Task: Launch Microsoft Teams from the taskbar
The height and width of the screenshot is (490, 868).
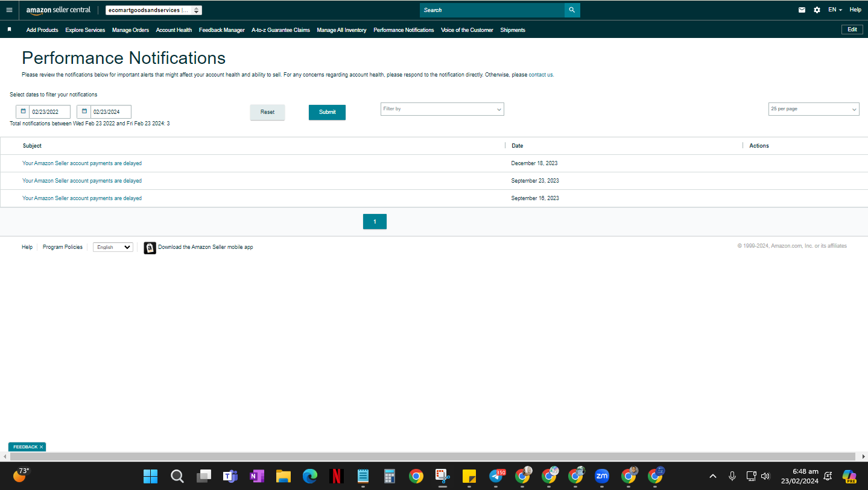Action: click(x=230, y=476)
